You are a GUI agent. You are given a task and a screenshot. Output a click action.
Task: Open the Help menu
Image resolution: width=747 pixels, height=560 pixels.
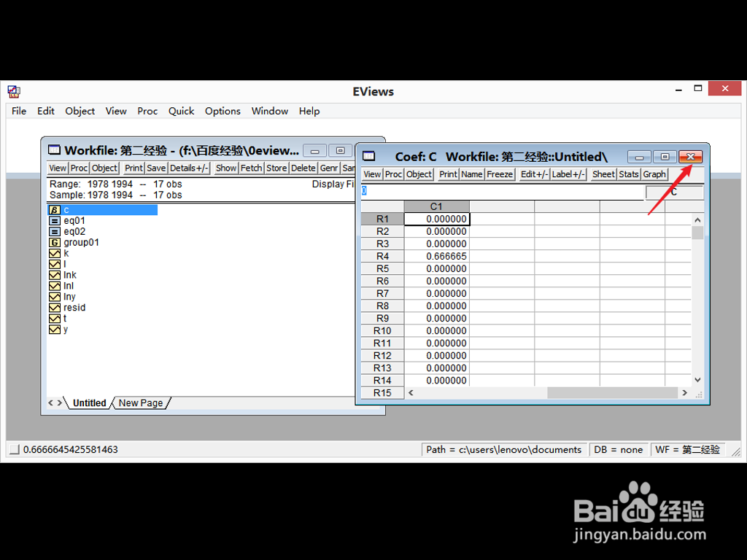point(309,111)
